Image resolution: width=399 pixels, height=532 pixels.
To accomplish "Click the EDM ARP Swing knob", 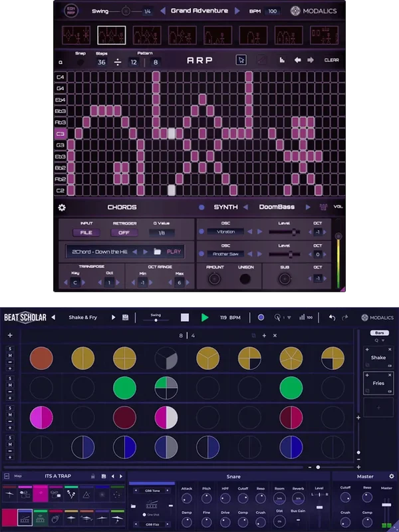I will coord(126,11).
